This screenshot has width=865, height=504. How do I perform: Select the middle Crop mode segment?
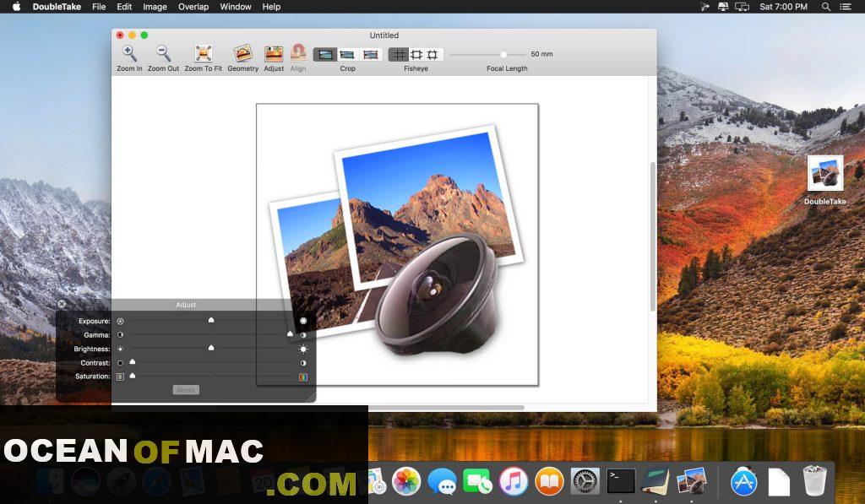pos(347,54)
